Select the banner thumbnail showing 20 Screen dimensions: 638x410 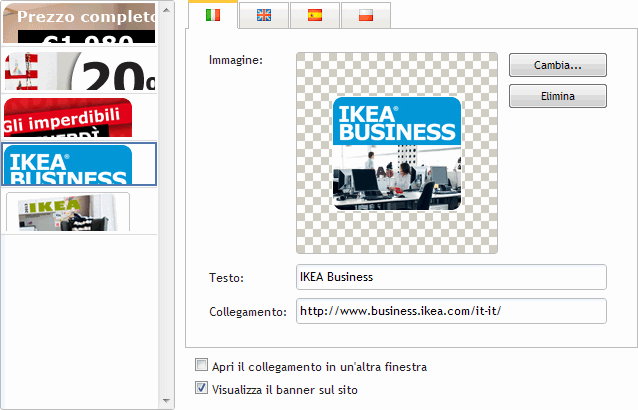79,70
